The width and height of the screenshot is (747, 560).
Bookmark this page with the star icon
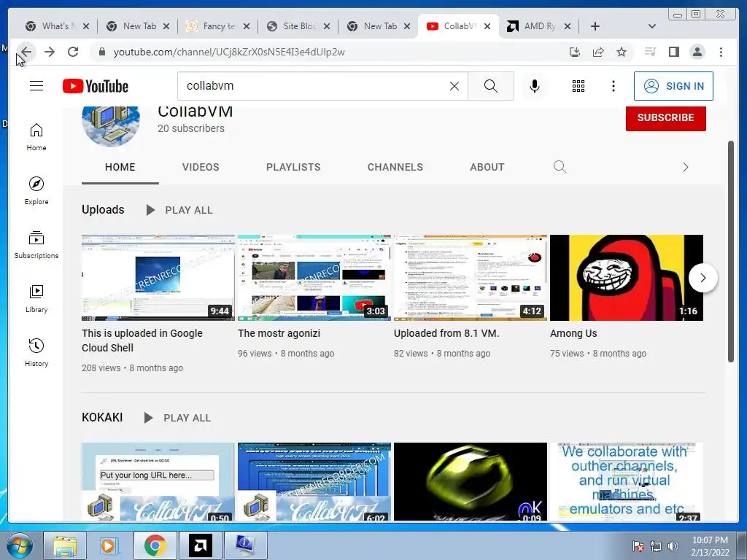point(622,52)
